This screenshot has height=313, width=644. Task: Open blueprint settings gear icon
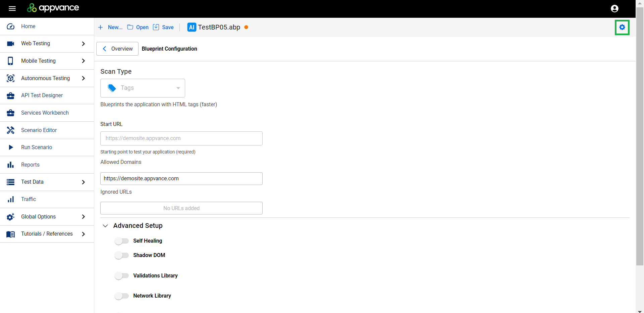[x=622, y=27]
